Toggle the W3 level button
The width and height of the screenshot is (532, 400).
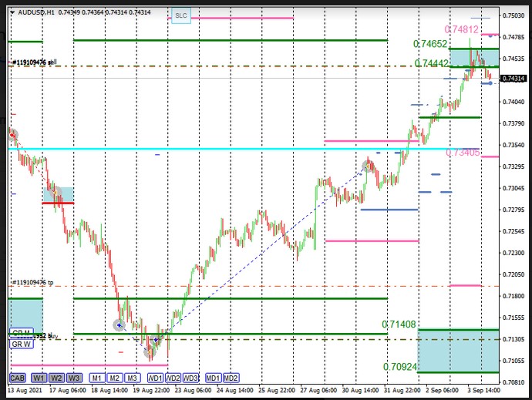click(73, 378)
